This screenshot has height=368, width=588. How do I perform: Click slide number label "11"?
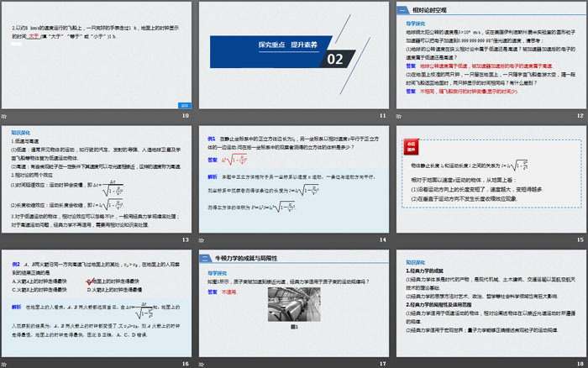pos(383,116)
